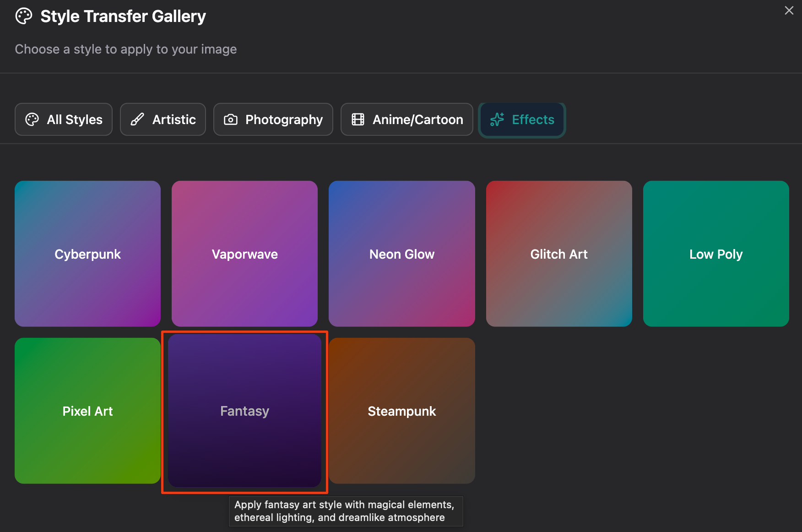This screenshot has height=532, width=802.
Task: Apply the Cyberpunk style tile
Action: pyautogui.click(x=87, y=254)
